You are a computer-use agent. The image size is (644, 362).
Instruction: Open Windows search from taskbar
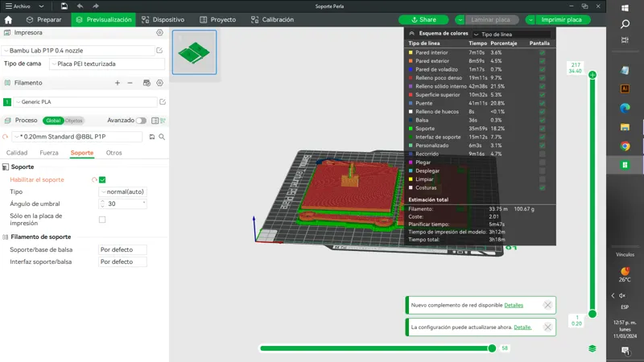pyautogui.click(x=625, y=24)
